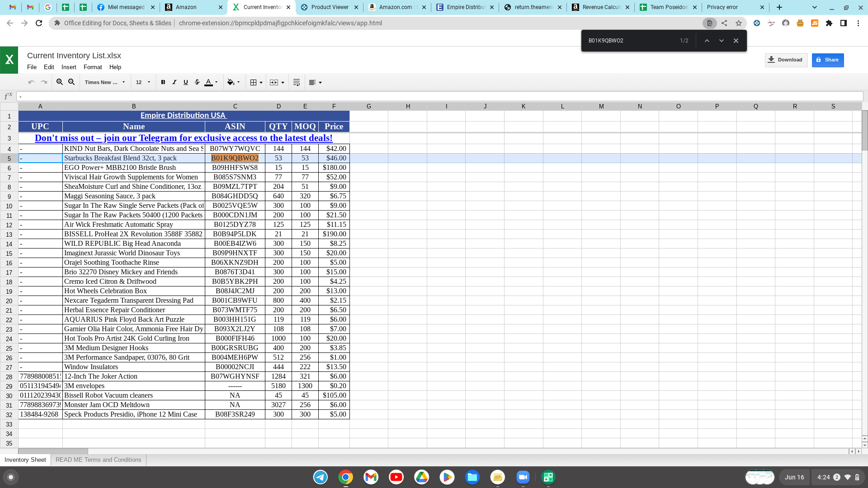The width and height of the screenshot is (868, 488).
Task: Follow the Telegram exclusive deals link
Action: (x=184, y=138)
